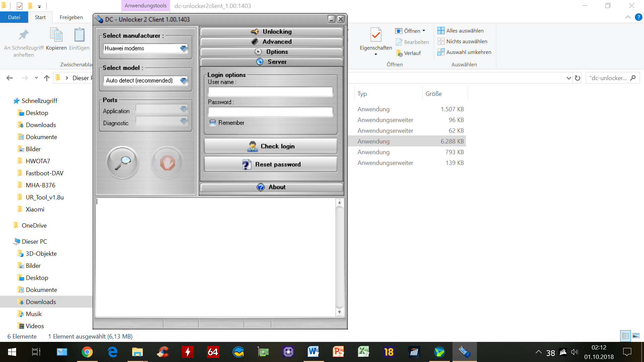This screenshot has height=362, width=644.
Task: Open HWOTA7 folder in quick access
Action: pyautogui.click(x=38, y=161)
